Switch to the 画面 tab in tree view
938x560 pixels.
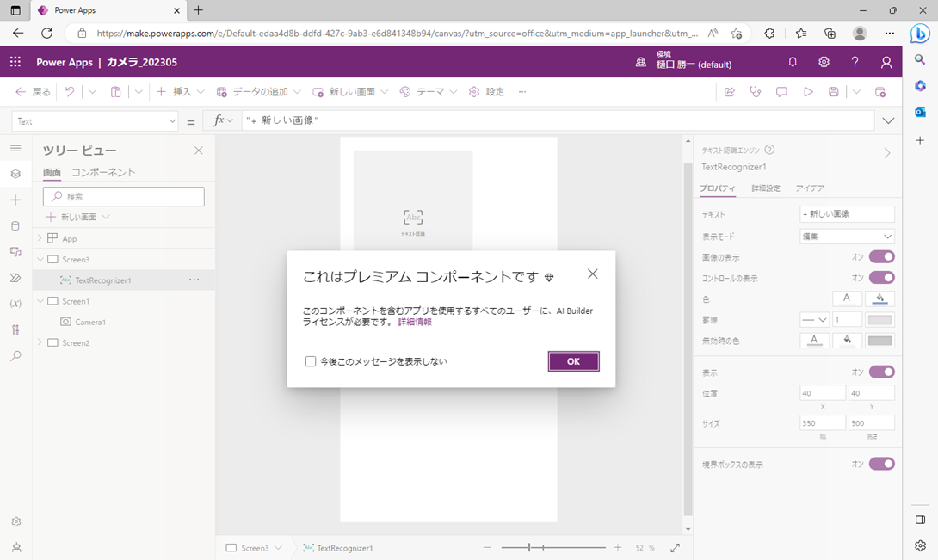click(x=52, y=172)
